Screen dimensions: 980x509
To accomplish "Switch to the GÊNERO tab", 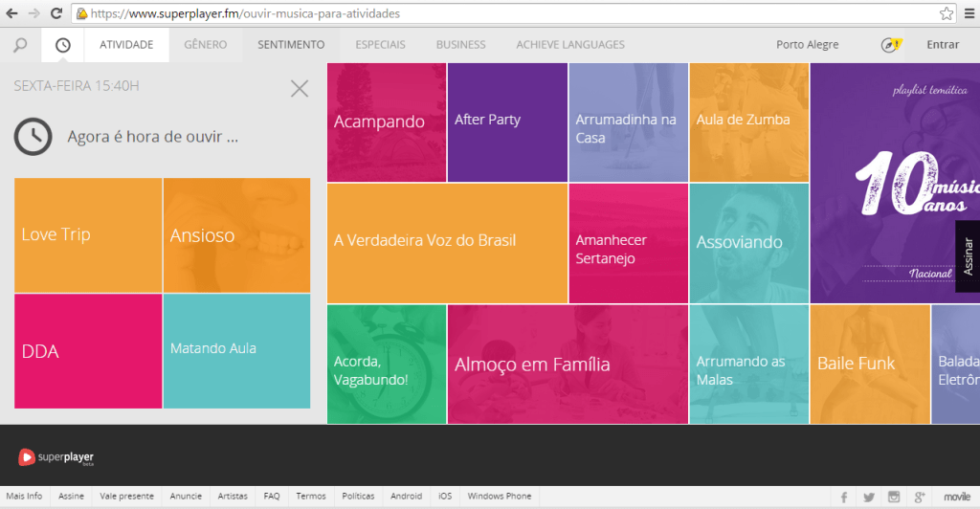I will (x=205, y=45).
